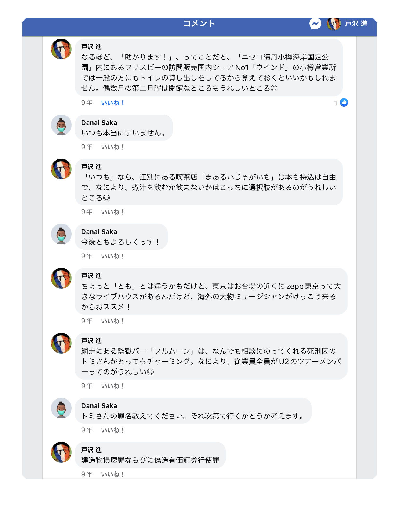Open the Messenger icon in header
The height and width of the screenshot is (532, 399).
315,24
